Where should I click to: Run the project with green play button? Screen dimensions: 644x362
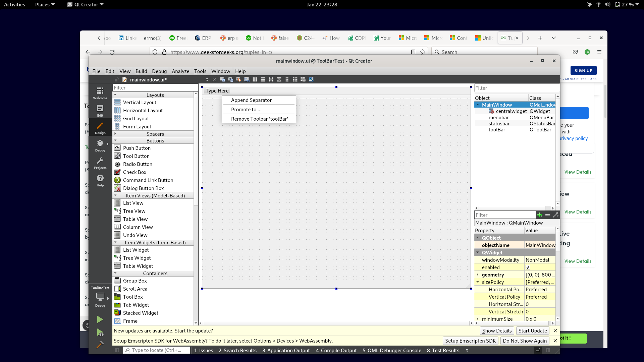pos(100,319)
